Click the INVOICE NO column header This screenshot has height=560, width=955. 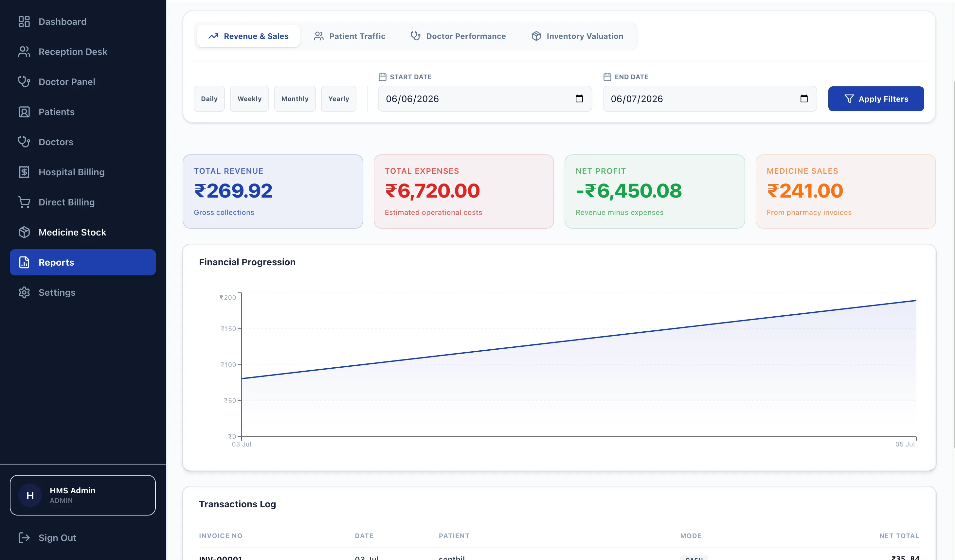pos(221,536)
